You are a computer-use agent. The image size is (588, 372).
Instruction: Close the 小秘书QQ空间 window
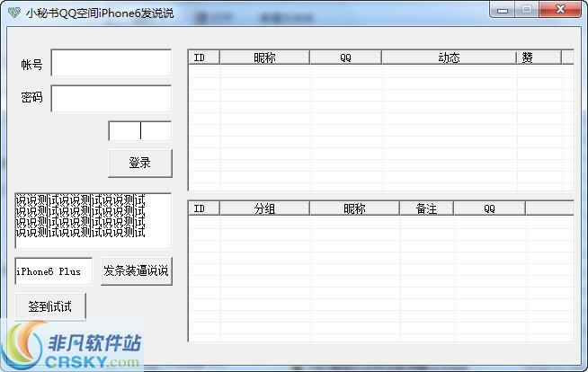(x=560, y=10)
